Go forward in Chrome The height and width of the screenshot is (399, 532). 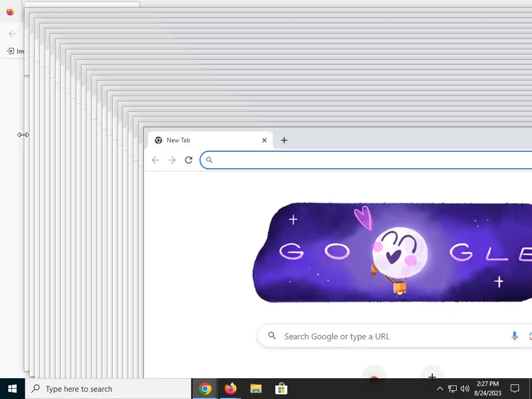pyautogui.click(x=172, y=160)
